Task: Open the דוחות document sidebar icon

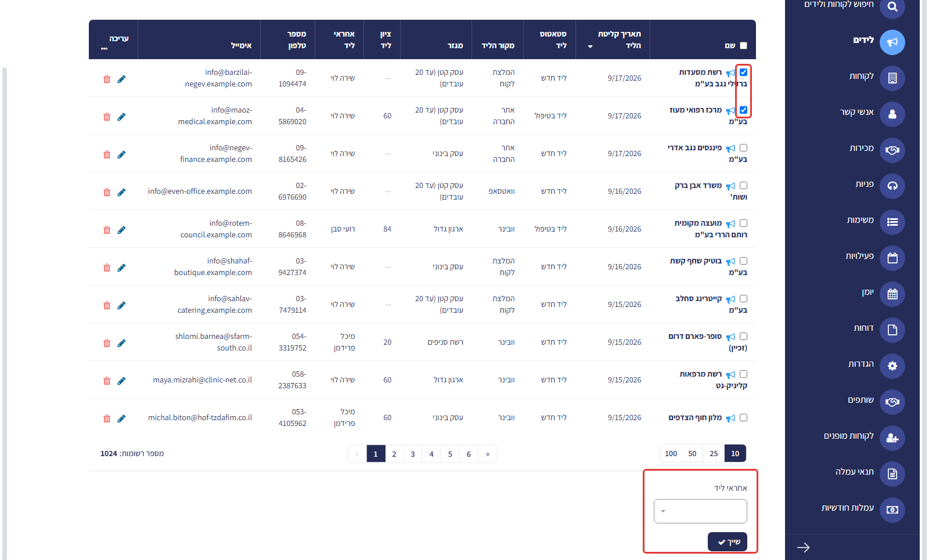Action: [x=892, y=330]
